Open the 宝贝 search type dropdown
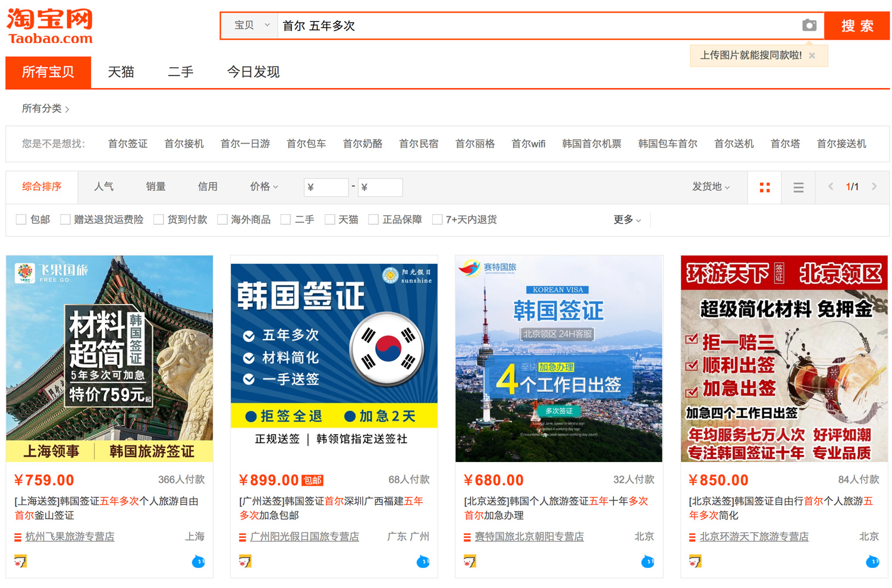 coord(251,26)
